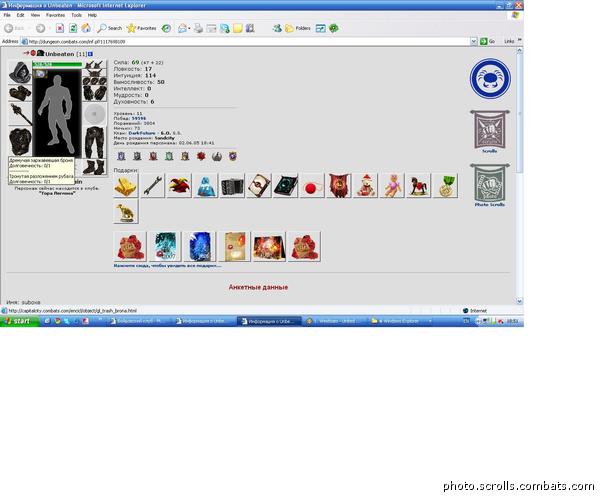Image resolution: width=600 pixels, height=496 pixels.
Task: Click the green health bar
Action: click(x=57, y=64)
